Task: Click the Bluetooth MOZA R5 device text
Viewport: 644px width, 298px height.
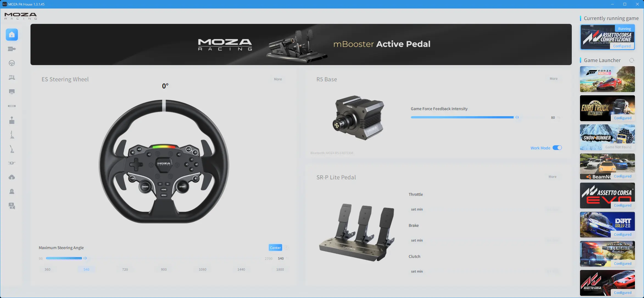Action: [332, 153]
